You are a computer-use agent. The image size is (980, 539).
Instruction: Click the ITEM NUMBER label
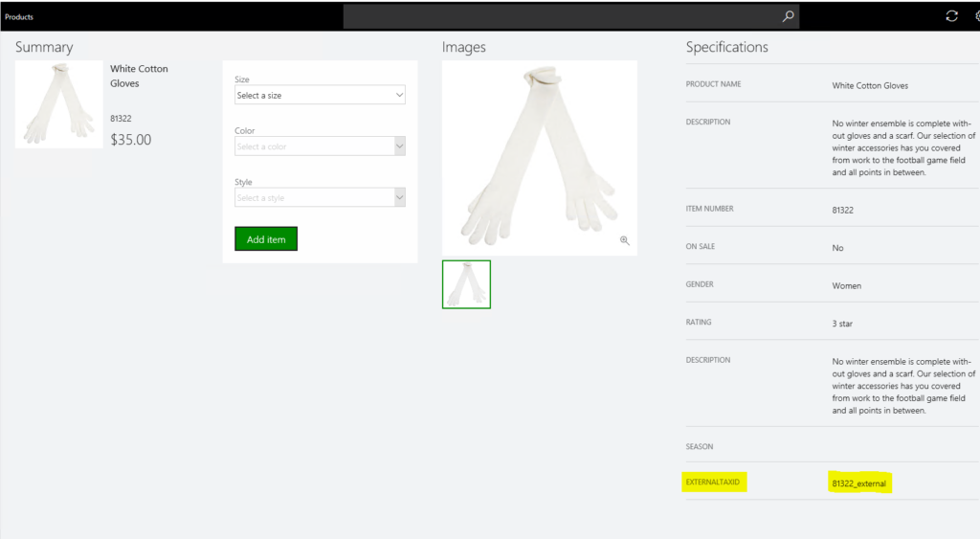pyautogui.click(x=709, y=208)
